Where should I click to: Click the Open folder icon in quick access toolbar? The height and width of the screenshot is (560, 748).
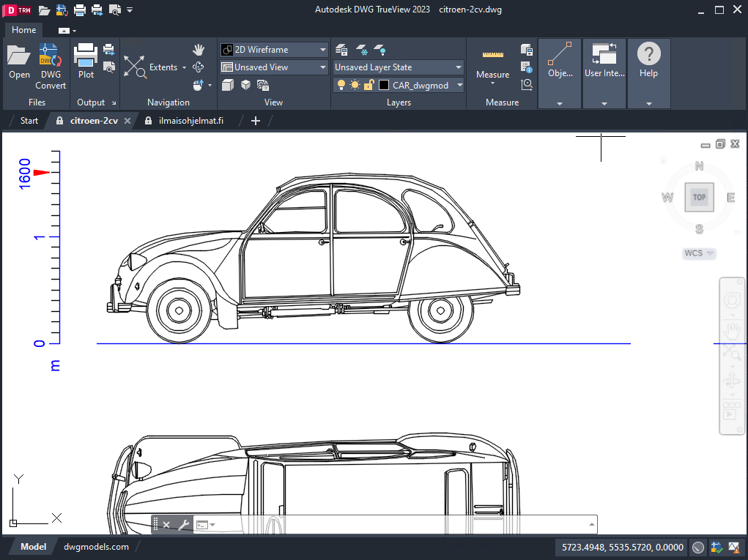[x=45, y=10]
